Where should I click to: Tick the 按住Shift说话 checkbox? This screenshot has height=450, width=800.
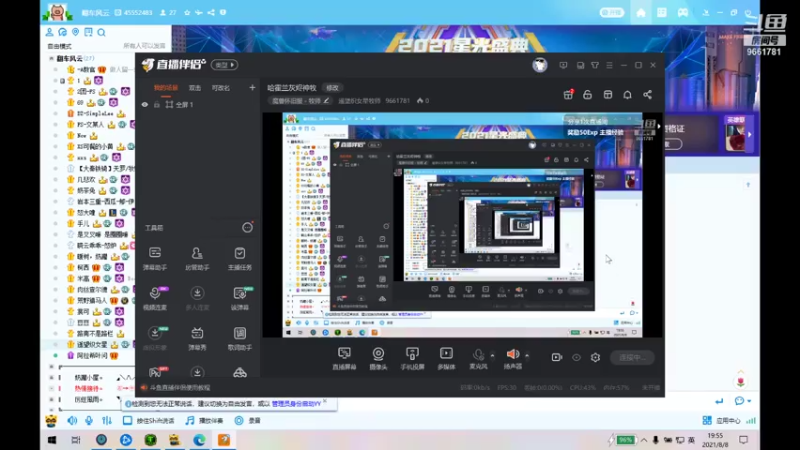click(127, 420)
